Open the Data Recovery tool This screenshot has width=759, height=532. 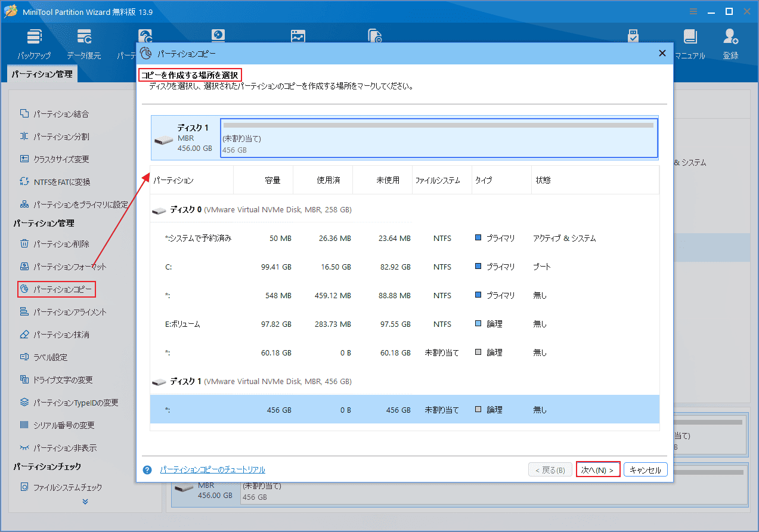(84, 44)
